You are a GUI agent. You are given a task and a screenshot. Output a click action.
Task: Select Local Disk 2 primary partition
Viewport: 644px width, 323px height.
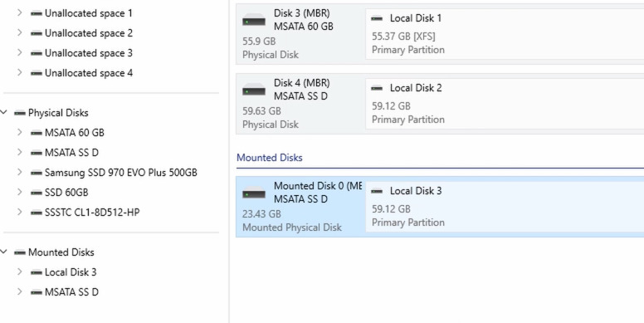click(x=505, y=104)
